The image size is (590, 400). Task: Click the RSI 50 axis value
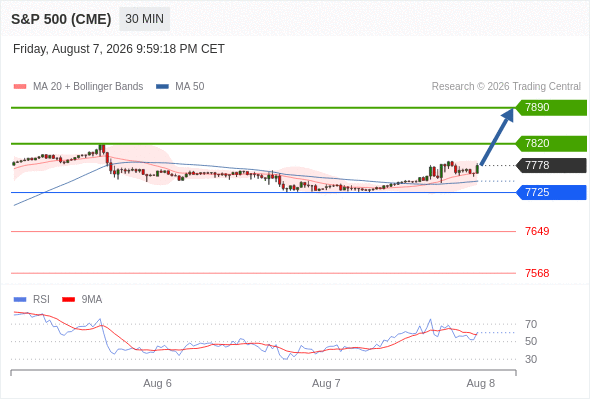pyautogui.click(x=531, y=341)
